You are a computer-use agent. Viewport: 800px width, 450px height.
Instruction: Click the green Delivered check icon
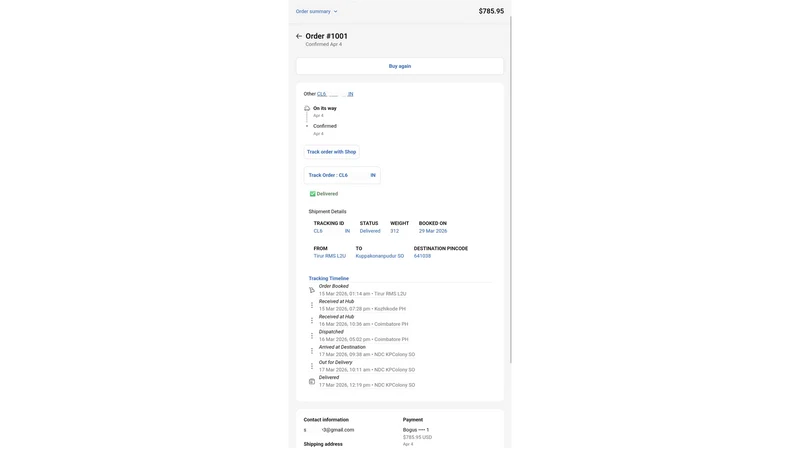312,194
